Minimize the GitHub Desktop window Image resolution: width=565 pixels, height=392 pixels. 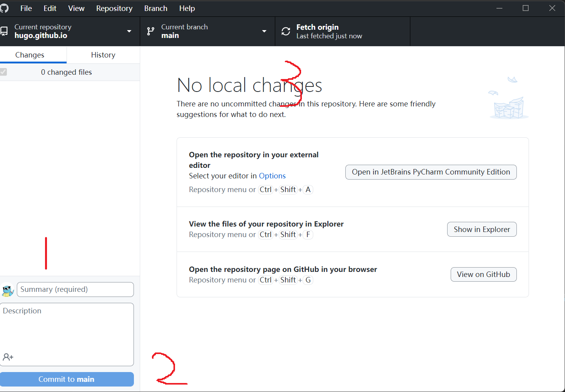(x=499, y=8)
